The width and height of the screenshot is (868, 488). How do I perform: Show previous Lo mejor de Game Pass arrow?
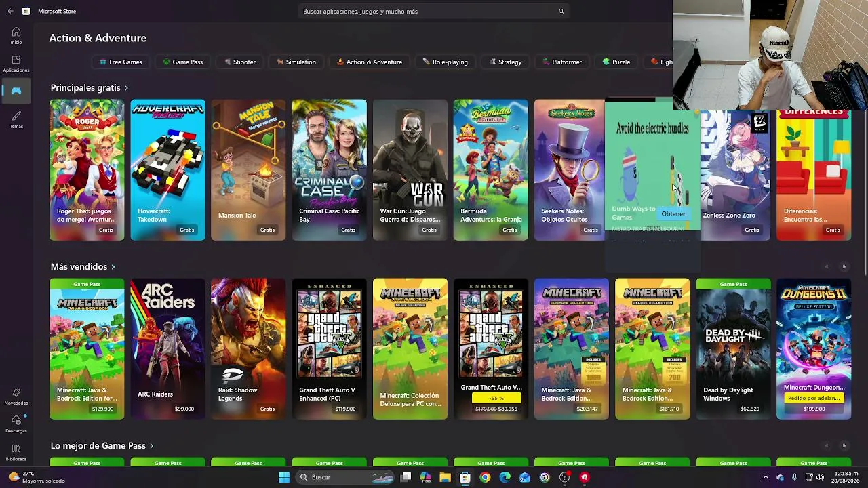tap(826, 445)
